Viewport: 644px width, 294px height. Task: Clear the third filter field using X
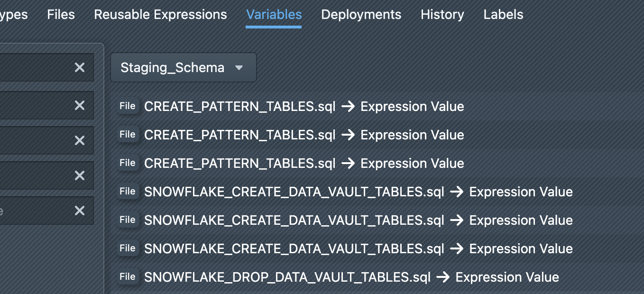pos(80,140)
